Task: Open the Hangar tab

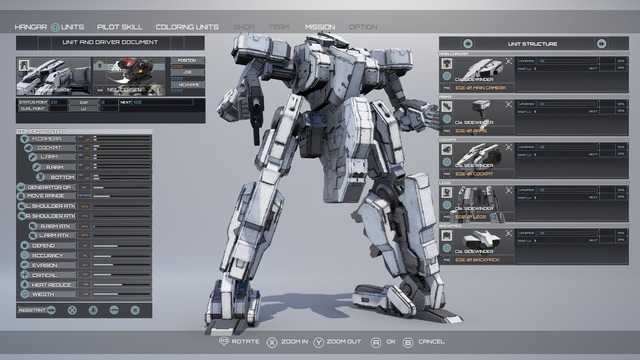Action: point(31,27)
